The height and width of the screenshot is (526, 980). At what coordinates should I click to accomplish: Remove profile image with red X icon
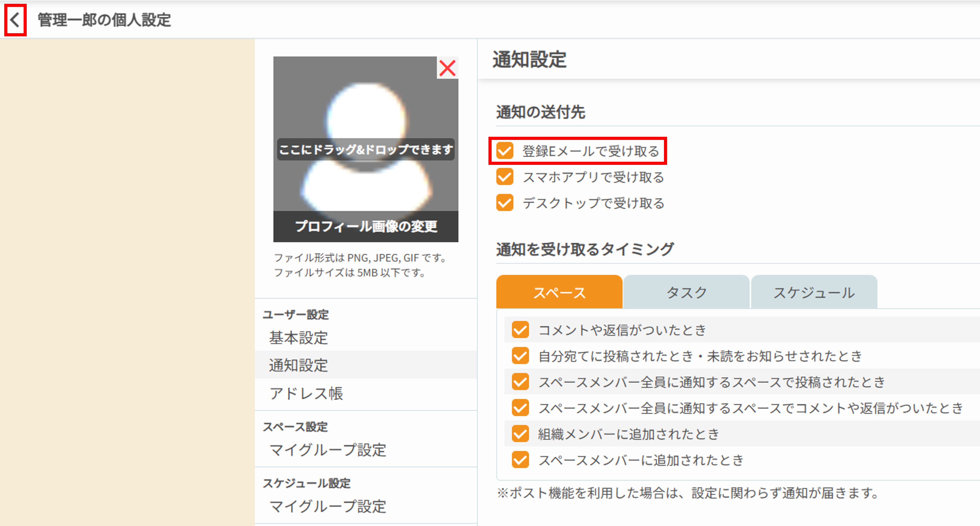coord(447,68)
